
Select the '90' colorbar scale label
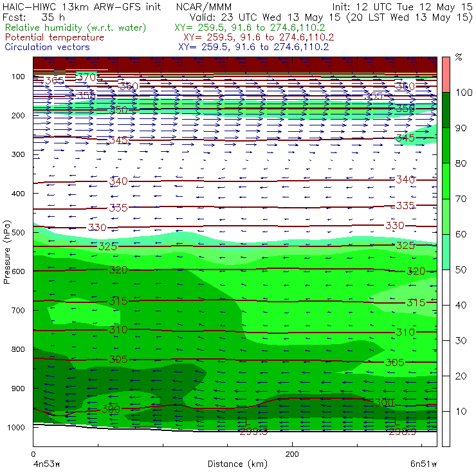(461, 128)
